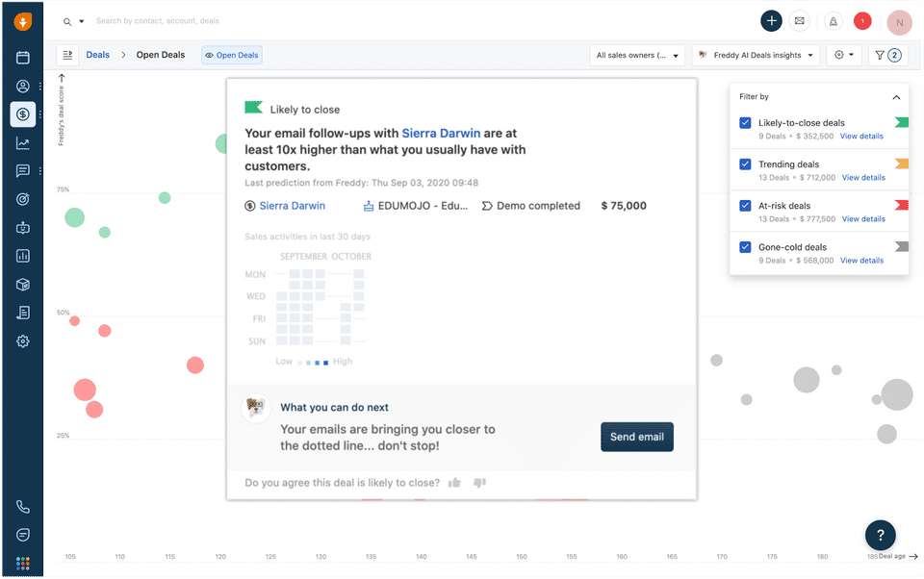Open the goals target icon in sidebar
924x579 pixels.
pos(22,199)
